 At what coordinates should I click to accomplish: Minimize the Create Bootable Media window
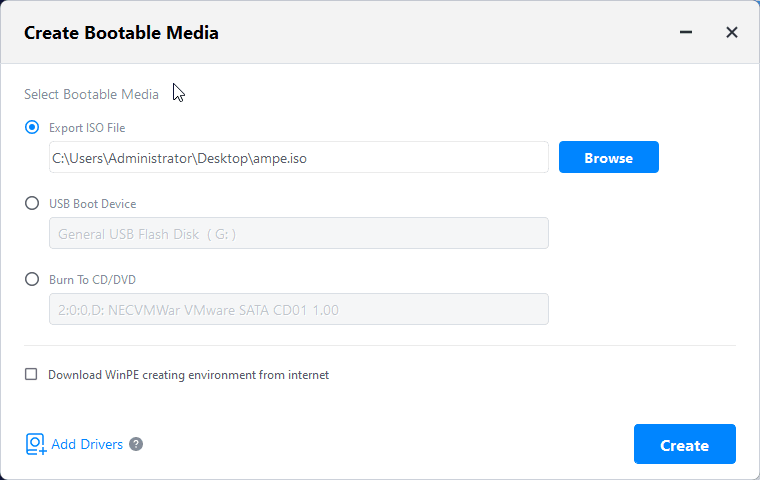tap(686, 32)
